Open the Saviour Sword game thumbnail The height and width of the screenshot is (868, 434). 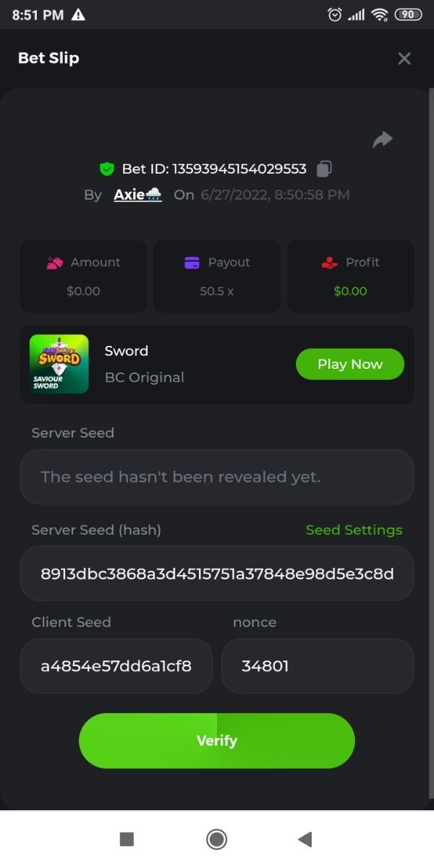[x=59, y=364]
